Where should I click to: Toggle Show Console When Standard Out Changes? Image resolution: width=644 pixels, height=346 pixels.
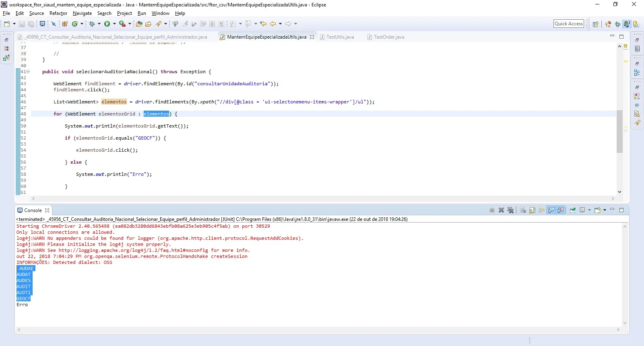tap(551, 210)
